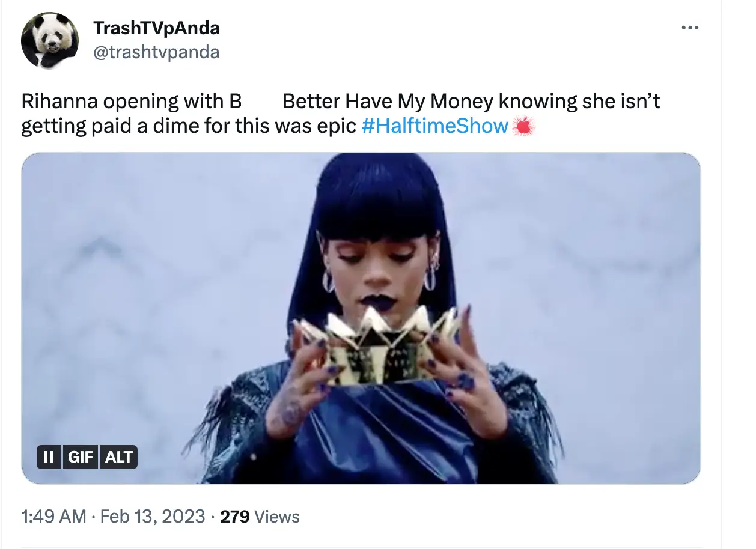Open TrashTVpAnda display name profile

156,28
